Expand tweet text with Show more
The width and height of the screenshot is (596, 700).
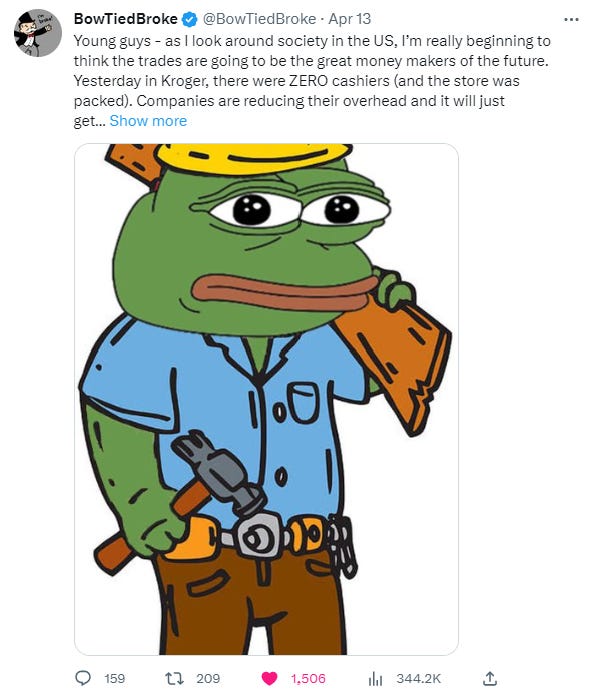point(148,121)
